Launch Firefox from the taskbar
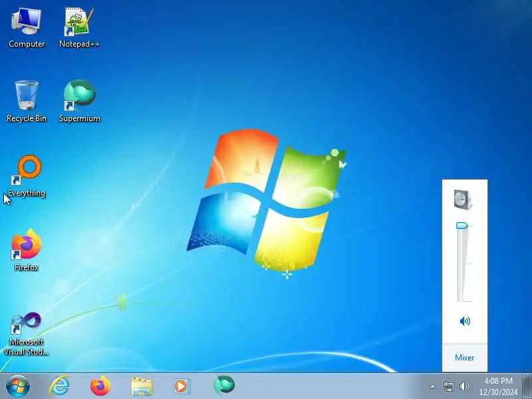Viewport: 532px width, 399px height. 100,386
